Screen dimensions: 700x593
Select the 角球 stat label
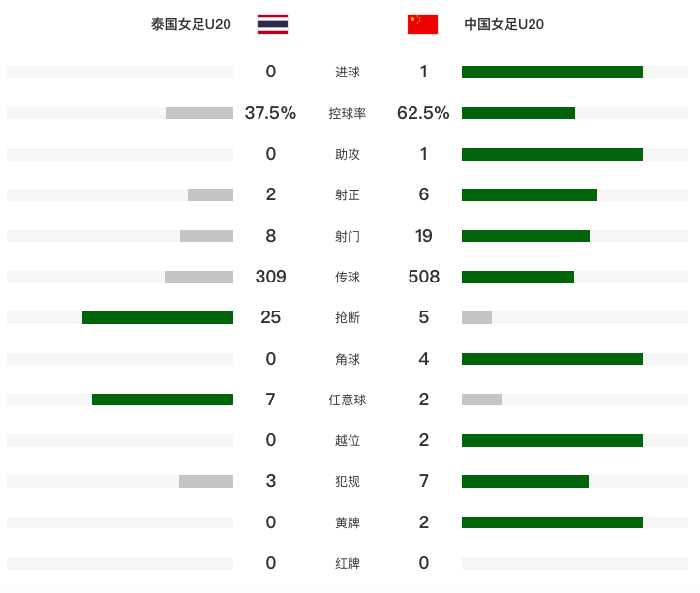348,359
